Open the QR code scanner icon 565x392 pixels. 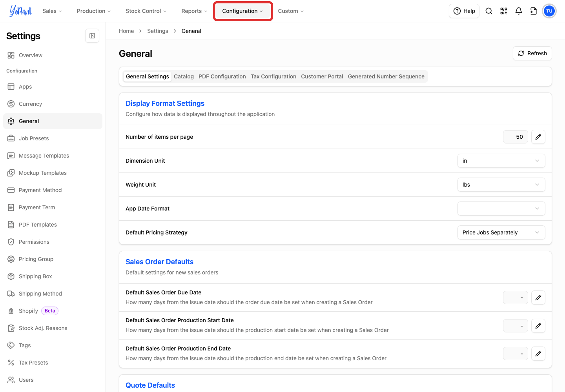coord(504,11)
